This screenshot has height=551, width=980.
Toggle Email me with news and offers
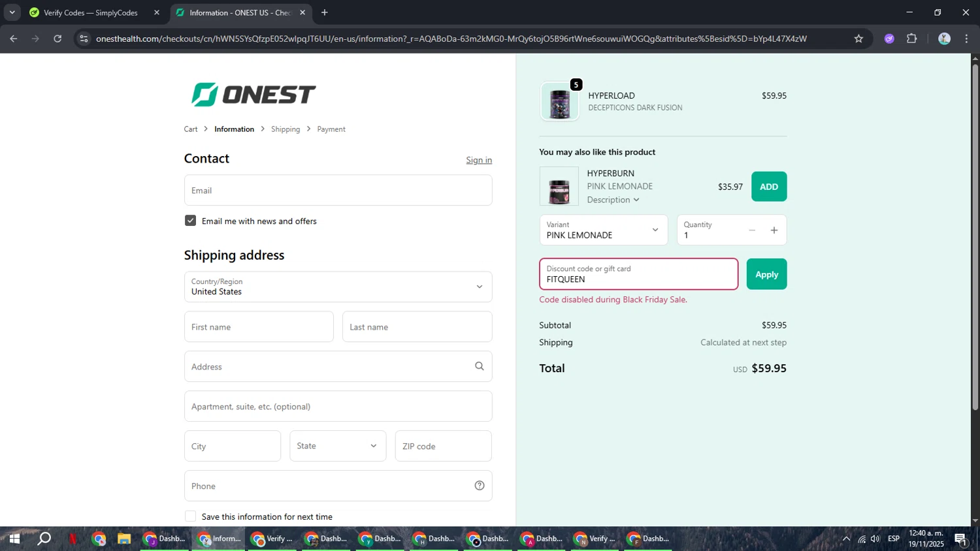[190, 221]
